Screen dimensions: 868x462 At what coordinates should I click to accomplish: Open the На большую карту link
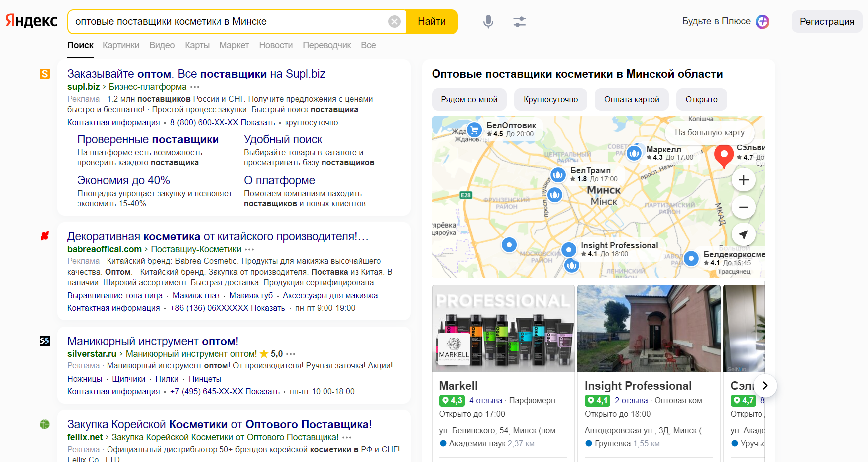pyautogui.click(x=710, y=132)
